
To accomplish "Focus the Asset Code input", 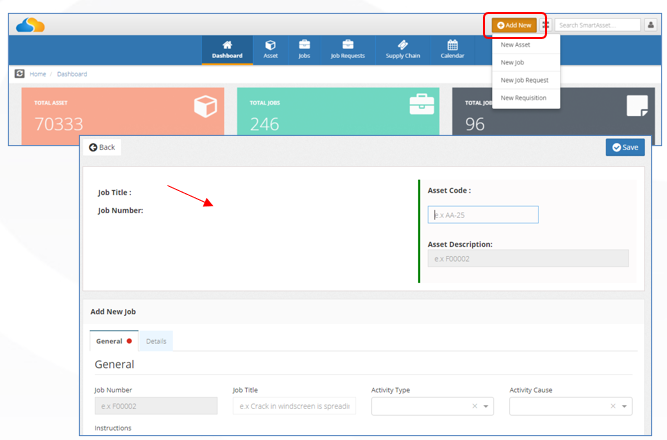I will [483, 215].
